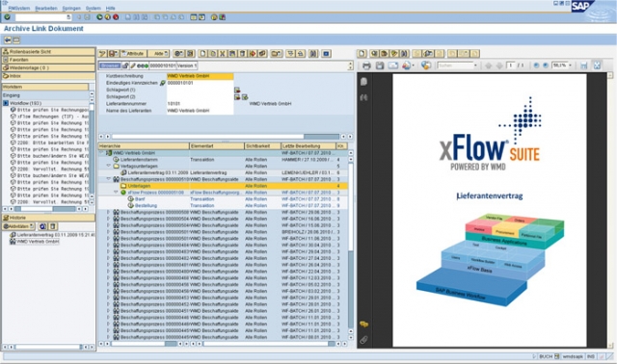The height and width of the screenshot is (364, 617).
Task: Click the globe collaborate icon in PDF viewer
Action: coord(425,65)
